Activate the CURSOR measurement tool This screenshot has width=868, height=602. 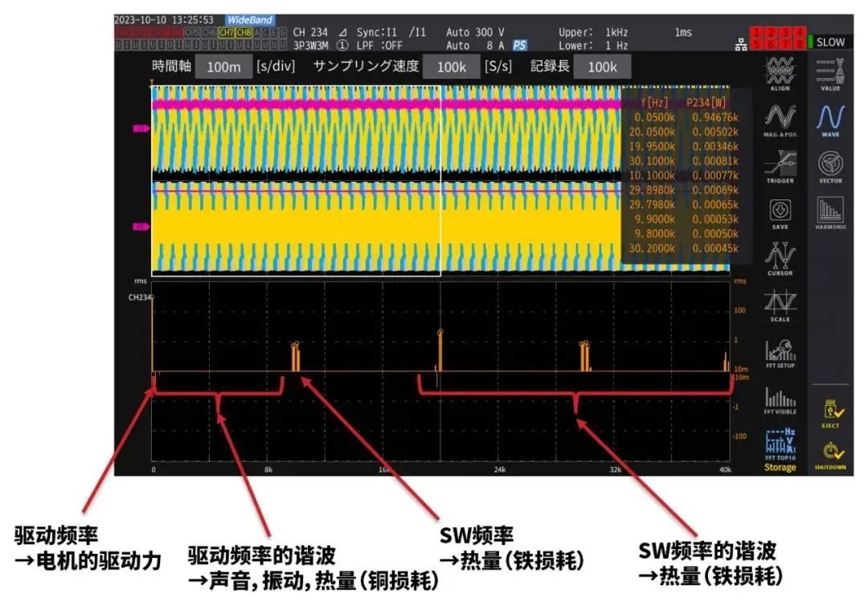pos(780,259)
